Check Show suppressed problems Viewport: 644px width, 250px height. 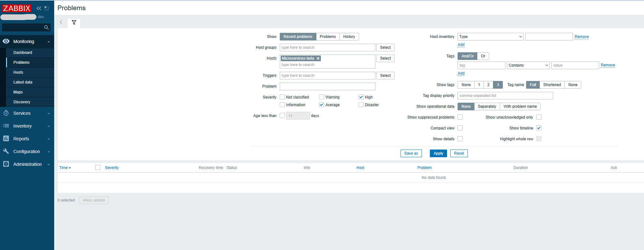tap(460, 117)
